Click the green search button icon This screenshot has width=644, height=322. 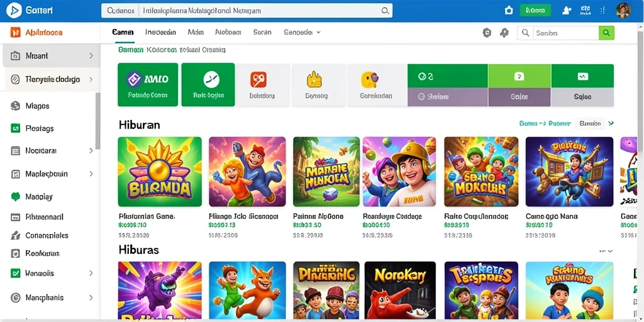607,33
